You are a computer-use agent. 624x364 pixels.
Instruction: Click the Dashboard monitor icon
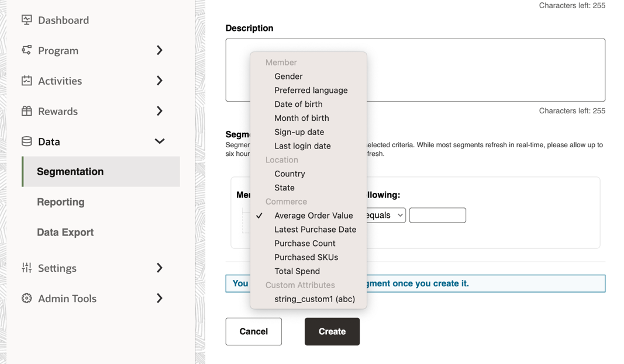tap(27, 20)
